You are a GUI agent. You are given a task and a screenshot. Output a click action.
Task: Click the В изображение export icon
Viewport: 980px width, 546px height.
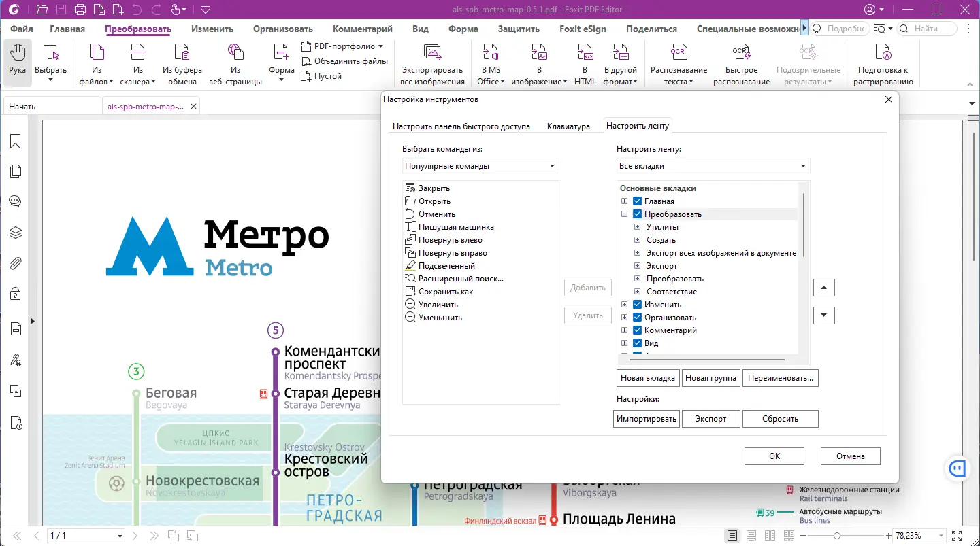pos(540,53)
